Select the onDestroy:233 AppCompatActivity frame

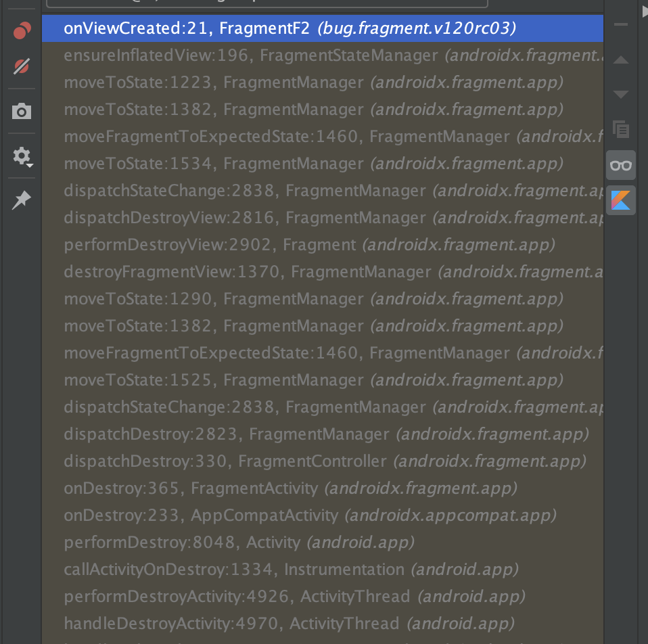(x=309, y=515)
